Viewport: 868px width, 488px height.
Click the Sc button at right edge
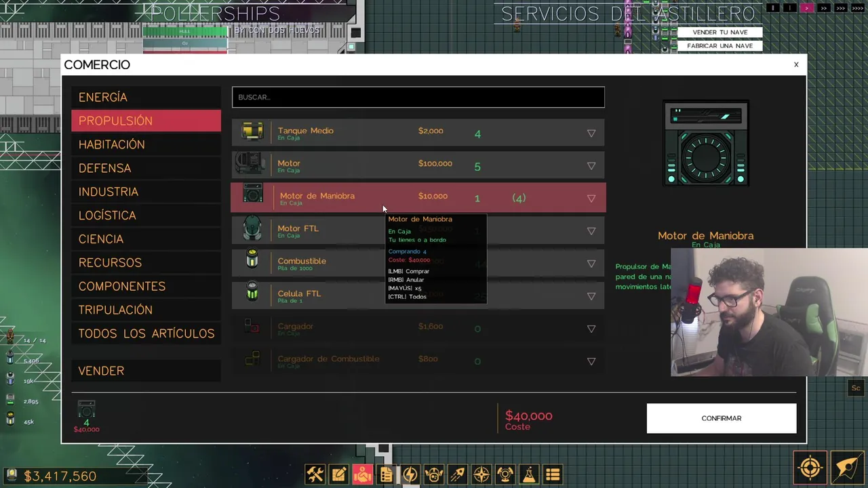pyautogui.click(x=856, y=388)
